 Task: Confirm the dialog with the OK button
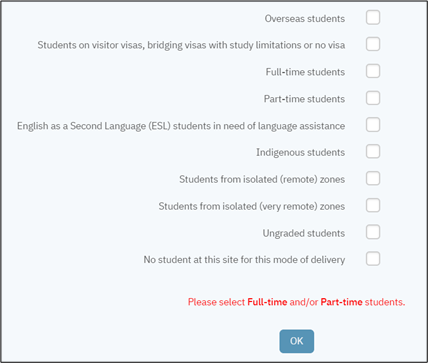(297, 341)
